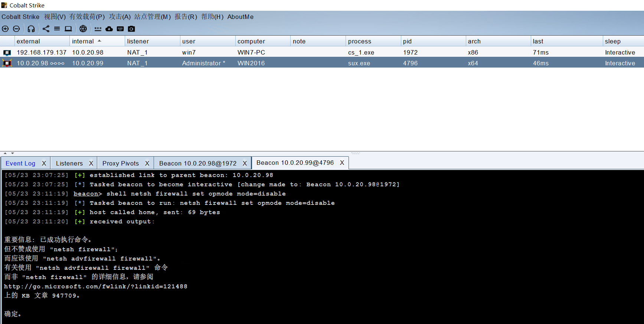The height and width of the screenshot is (324, 644).
Task: Select internal IP 10.0.20.99 cell
Action: coord(88,63)
